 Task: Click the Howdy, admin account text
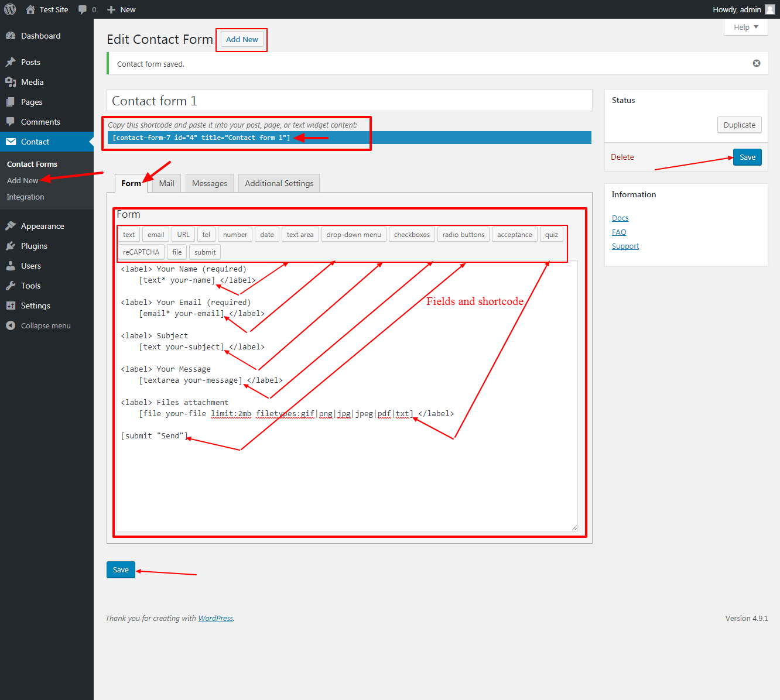pos(737,9)
